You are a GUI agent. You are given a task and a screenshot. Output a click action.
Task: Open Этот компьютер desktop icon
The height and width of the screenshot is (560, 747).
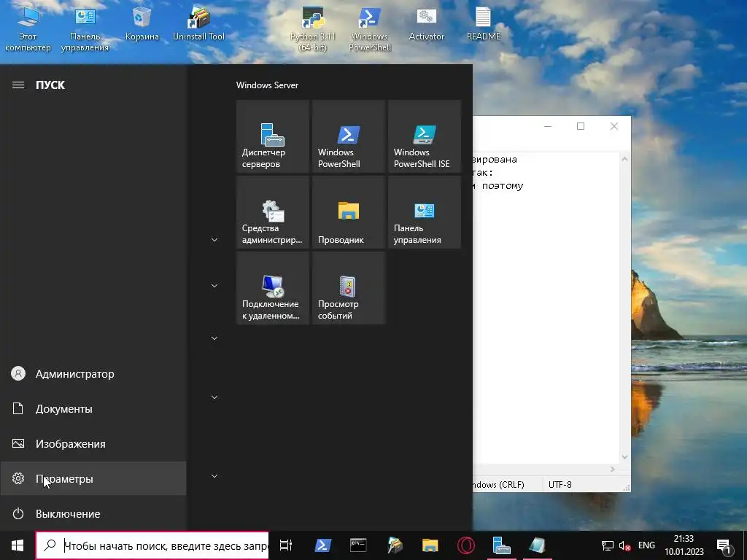[x=28, y=28]
